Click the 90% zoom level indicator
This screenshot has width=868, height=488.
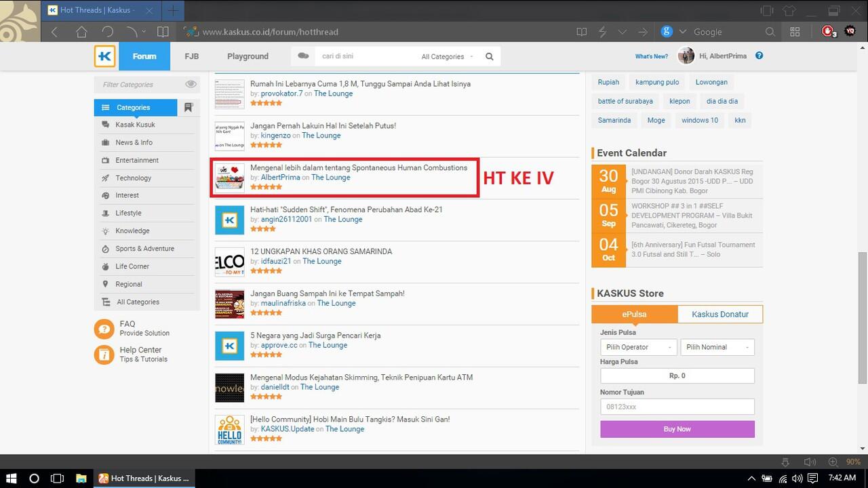click(x=853, y=462)
